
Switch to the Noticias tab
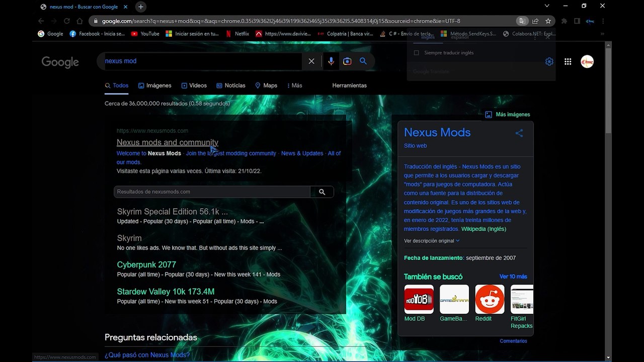click(231, 85)
